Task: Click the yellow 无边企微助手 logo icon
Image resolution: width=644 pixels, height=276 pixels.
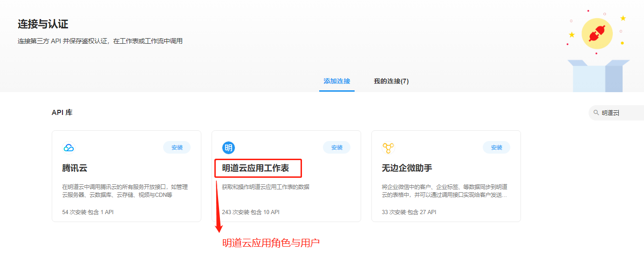Action: (x=388, y=148)
